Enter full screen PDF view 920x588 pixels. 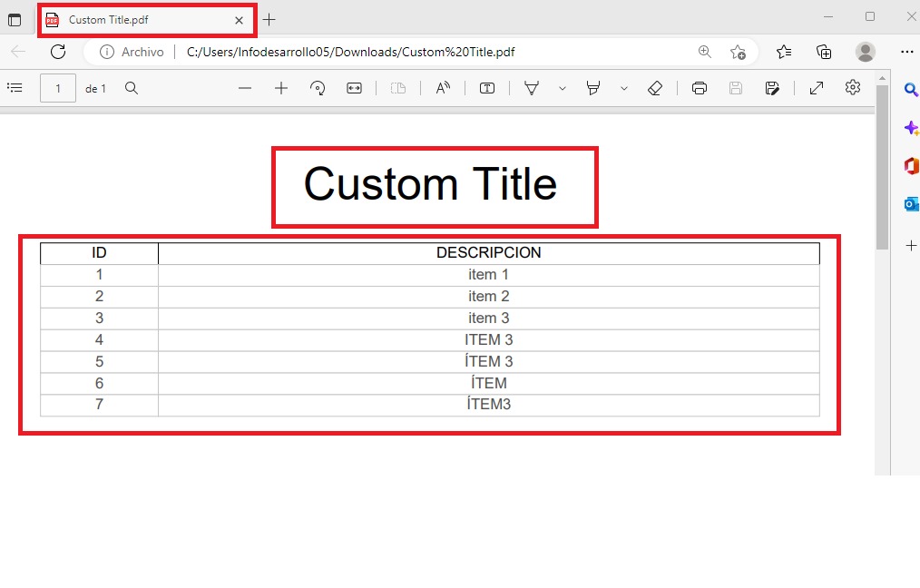817,88
